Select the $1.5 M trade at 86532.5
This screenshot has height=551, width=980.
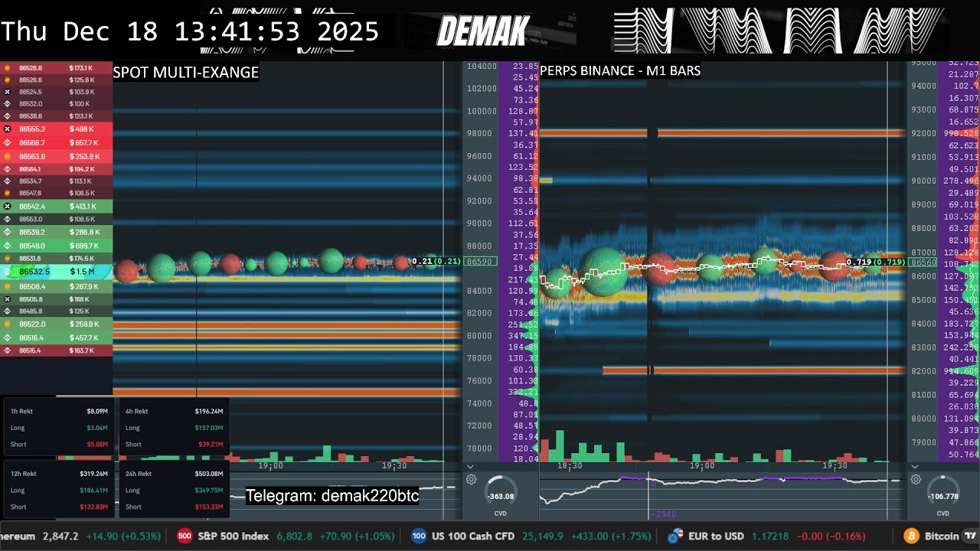(x=56, y=272)
